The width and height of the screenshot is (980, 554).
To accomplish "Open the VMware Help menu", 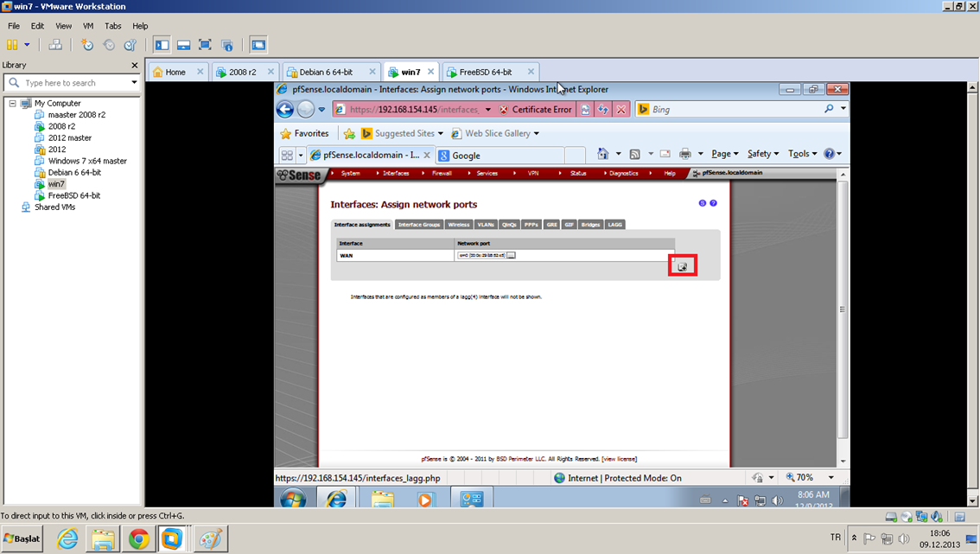I will 140,26.
